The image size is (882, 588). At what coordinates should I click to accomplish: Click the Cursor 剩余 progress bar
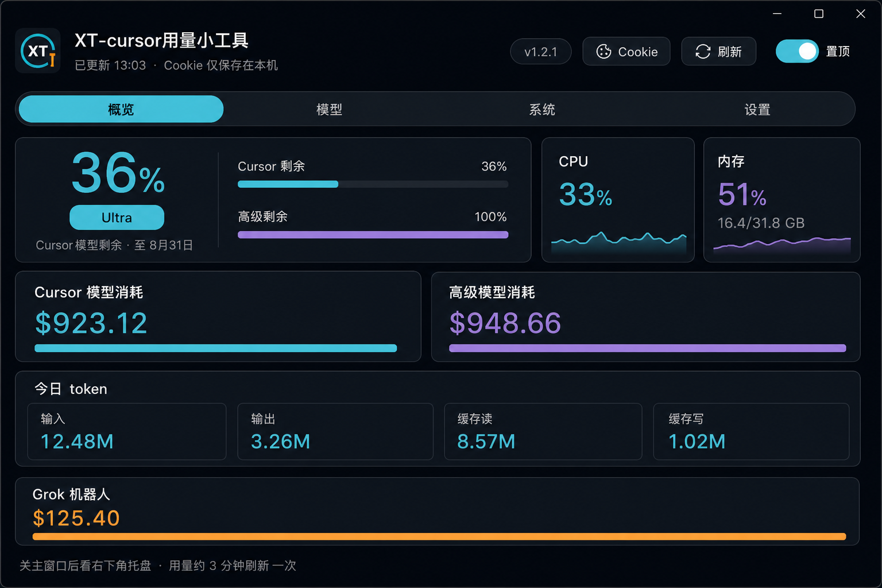coord(373,184)
